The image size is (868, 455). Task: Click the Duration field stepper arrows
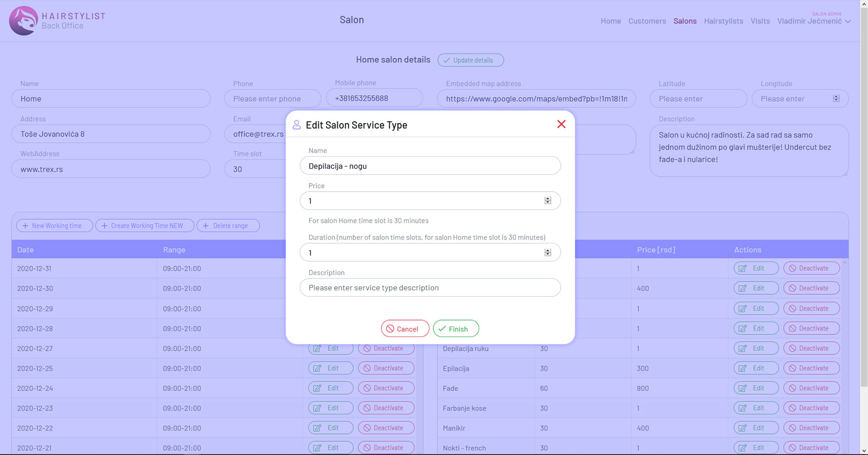click(547, 252)
